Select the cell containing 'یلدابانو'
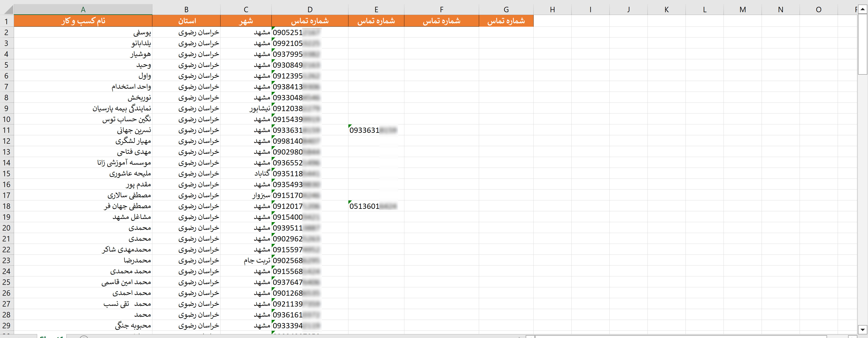This screenshot has width=868, height=338. click(x=83, y=43)
